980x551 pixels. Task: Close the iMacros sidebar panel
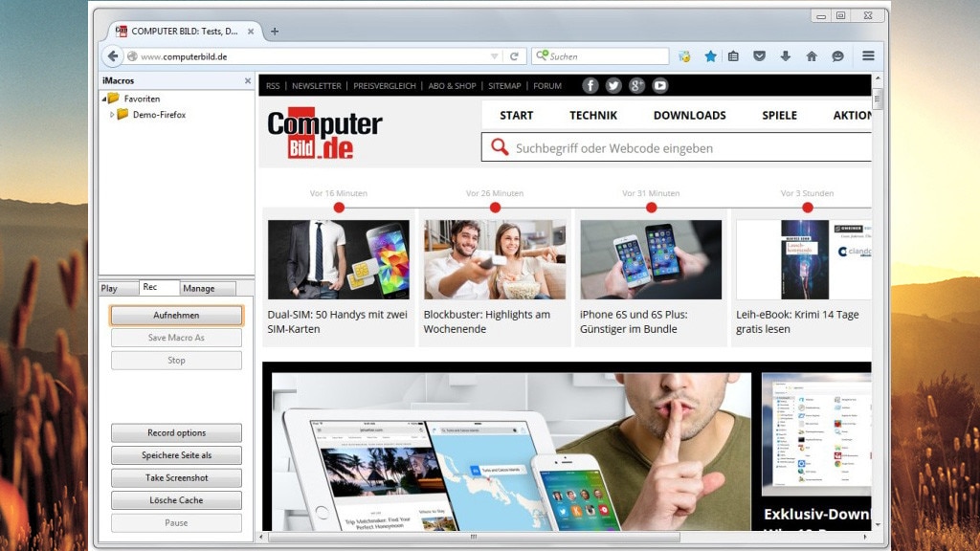[x=248, y=81]
